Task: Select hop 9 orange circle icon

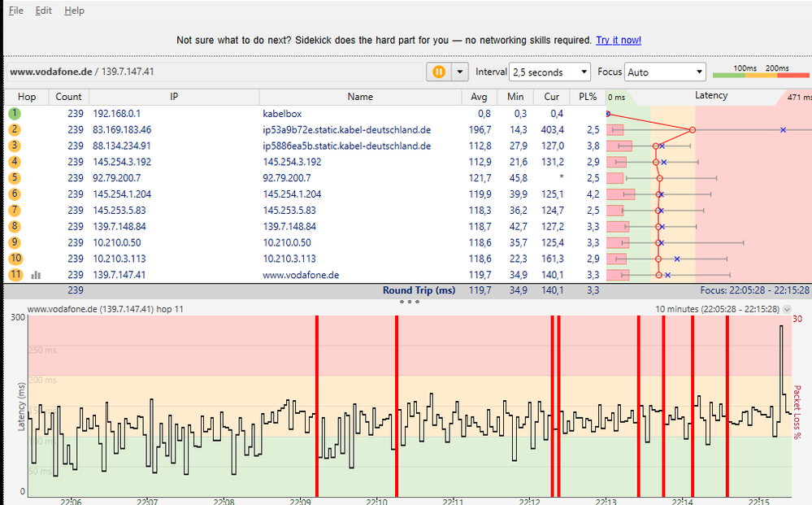Action: point(15,242)
